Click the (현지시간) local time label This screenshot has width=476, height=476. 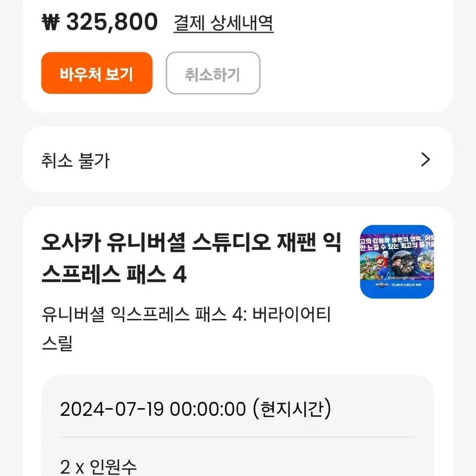[292, 409]
